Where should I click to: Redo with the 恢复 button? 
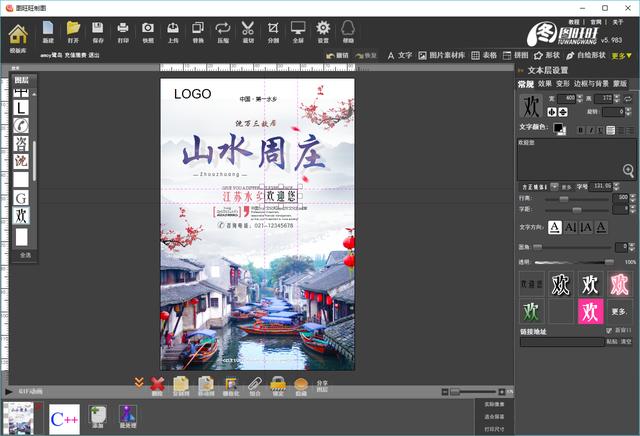tap(366, 56)
